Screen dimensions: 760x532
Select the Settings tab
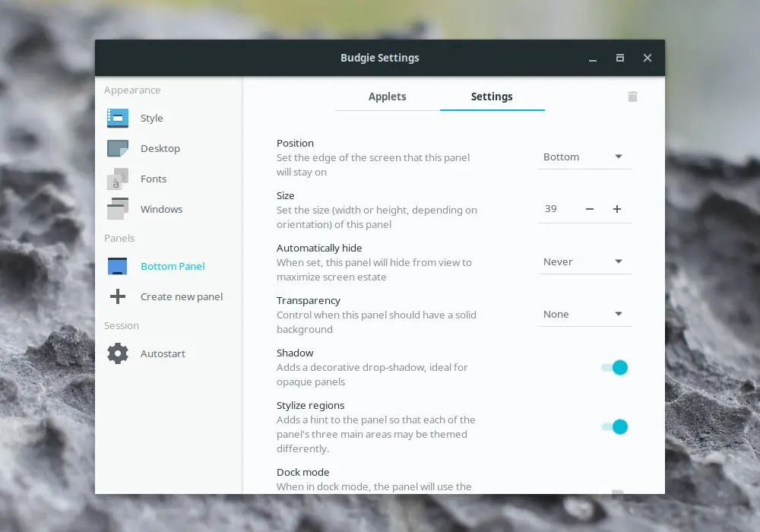click(x=492, y=97)
